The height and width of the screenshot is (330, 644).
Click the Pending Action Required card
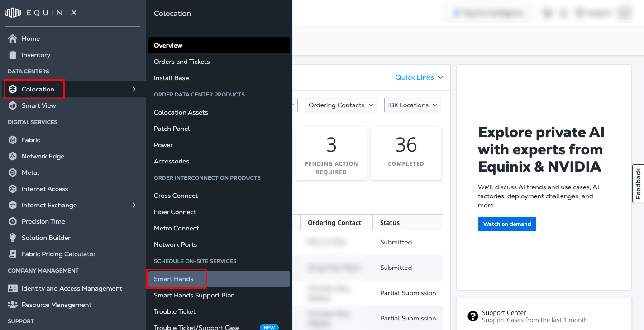[331, 153]
